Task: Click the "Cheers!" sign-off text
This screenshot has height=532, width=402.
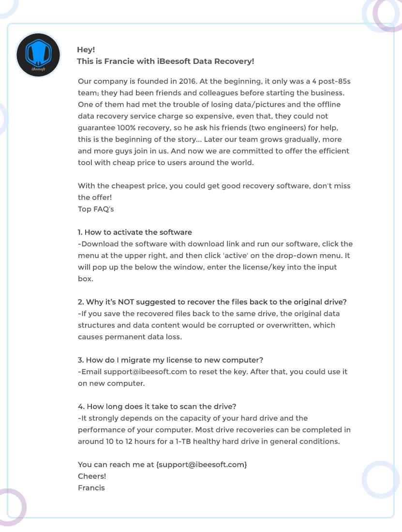Action: coord(92,476)
